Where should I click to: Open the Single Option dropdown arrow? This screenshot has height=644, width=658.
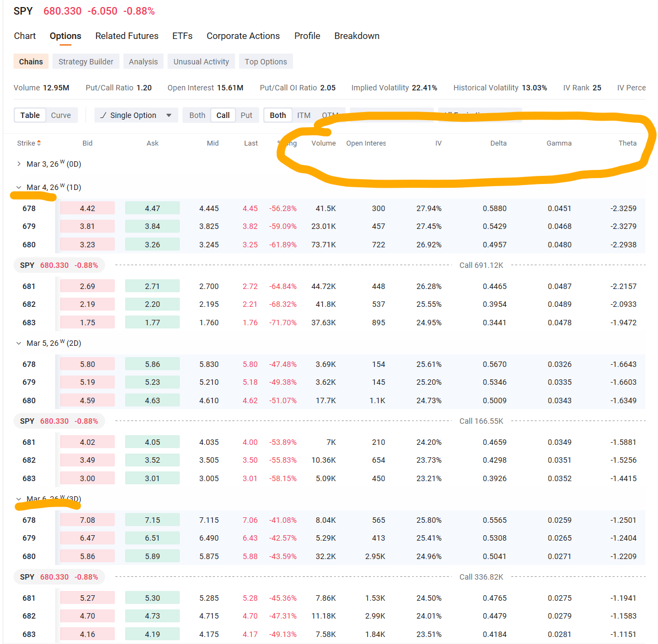(x=169, y=115)
